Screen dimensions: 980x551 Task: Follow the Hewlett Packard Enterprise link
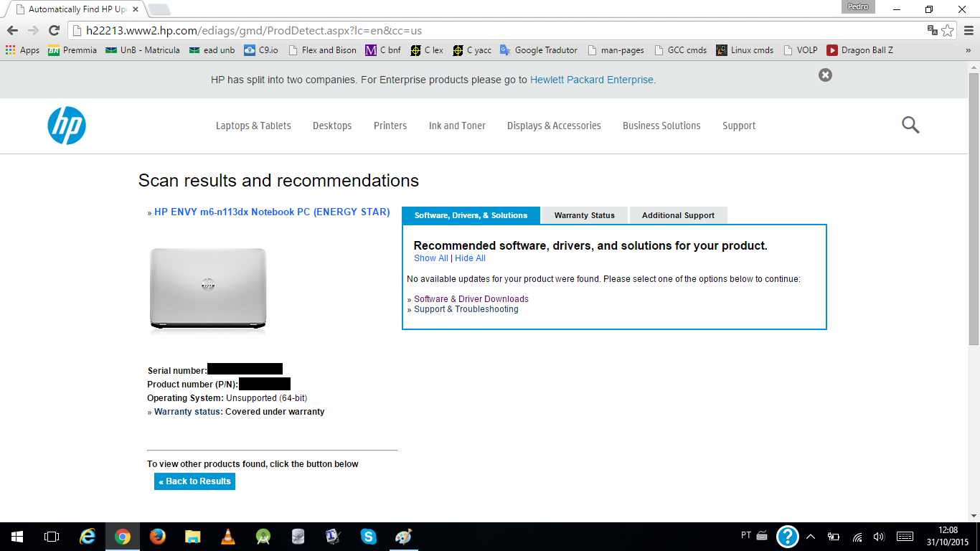[592, 80]
